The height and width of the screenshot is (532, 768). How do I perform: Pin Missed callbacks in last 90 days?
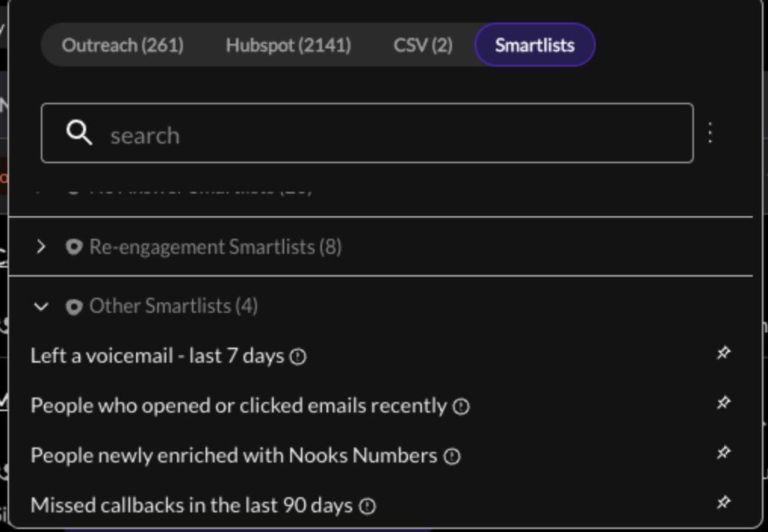(x=723, y=502)
